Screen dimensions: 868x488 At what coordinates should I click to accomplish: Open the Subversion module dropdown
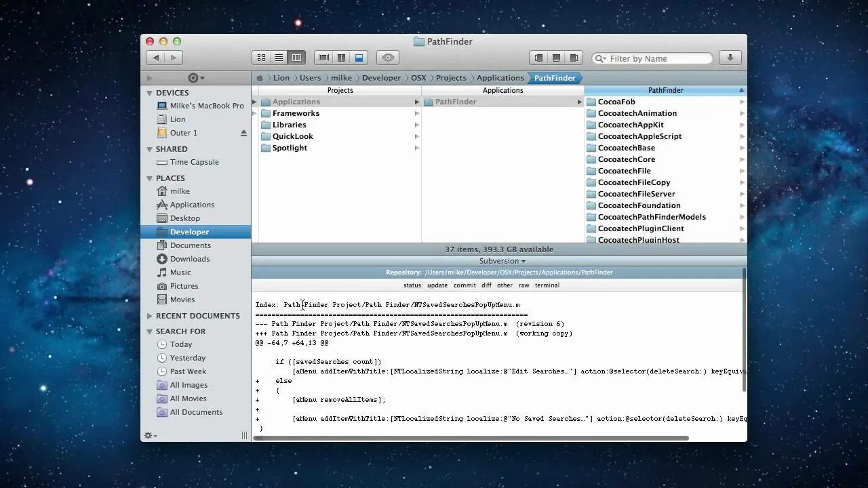[x=502, y=261]
